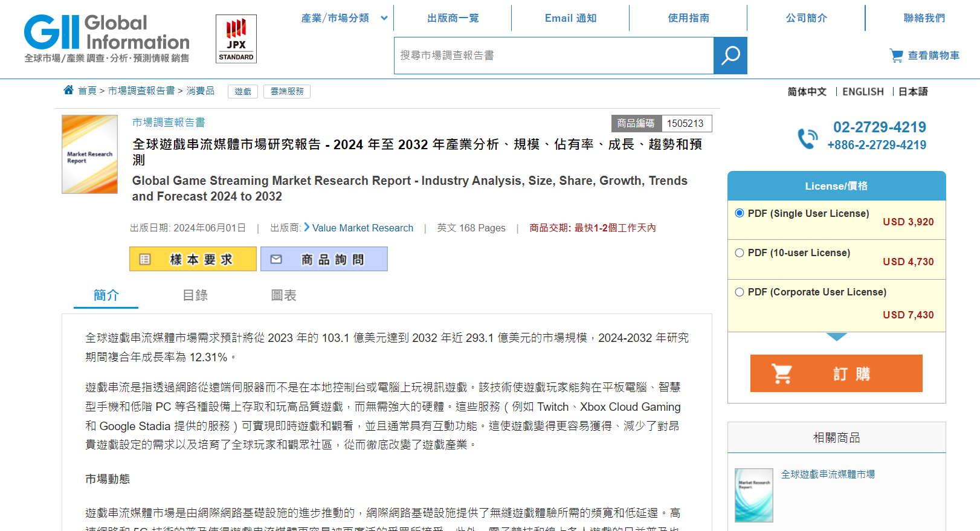Click the market report search input field

[x=553, y=56]
